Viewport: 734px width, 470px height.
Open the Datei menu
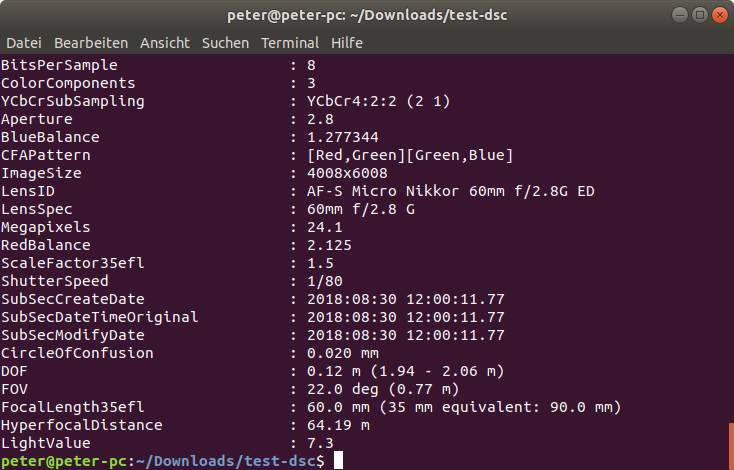click(24, 43)
